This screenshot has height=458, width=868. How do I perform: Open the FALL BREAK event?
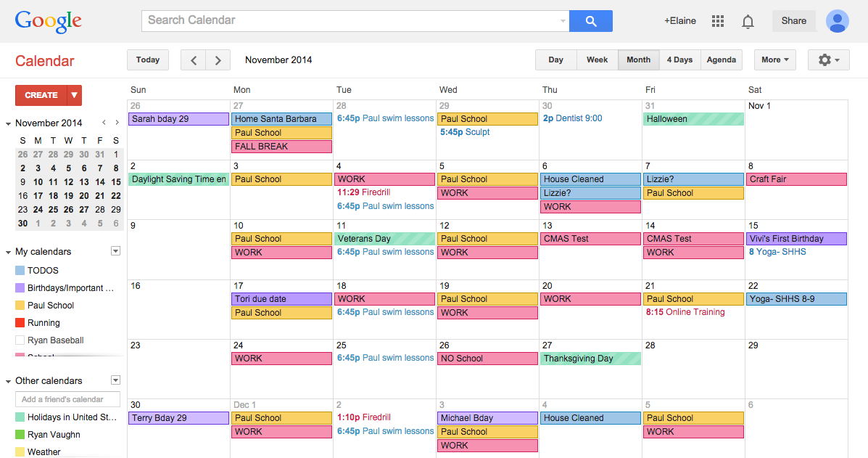coord(281,147)
